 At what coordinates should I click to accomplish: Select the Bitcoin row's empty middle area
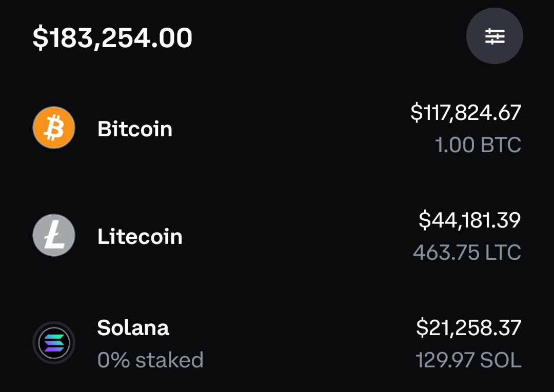click(x=290, y=128)
